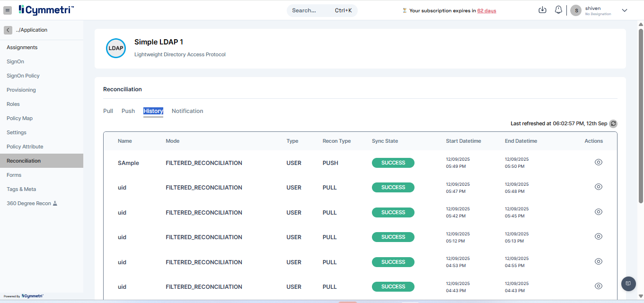This screenshot has height=303, width=644.
Task: Expand the shiven profile dropdown
Action: point(624,10)
